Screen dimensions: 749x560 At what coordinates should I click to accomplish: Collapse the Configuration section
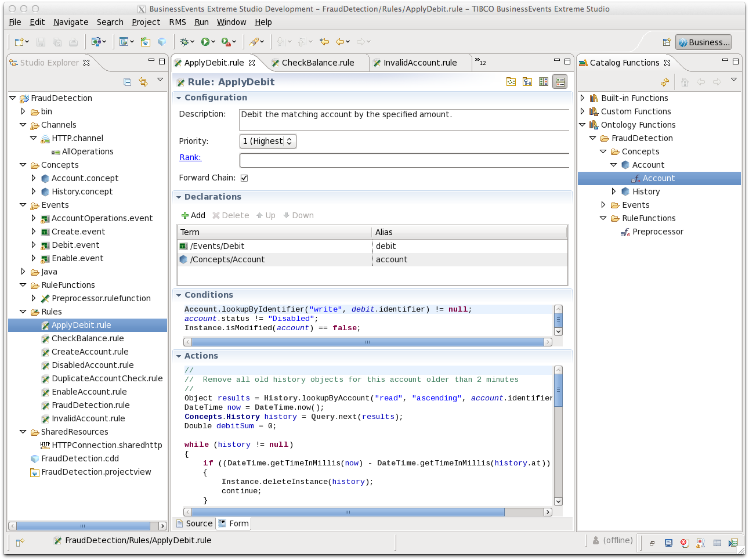[179, 98]
